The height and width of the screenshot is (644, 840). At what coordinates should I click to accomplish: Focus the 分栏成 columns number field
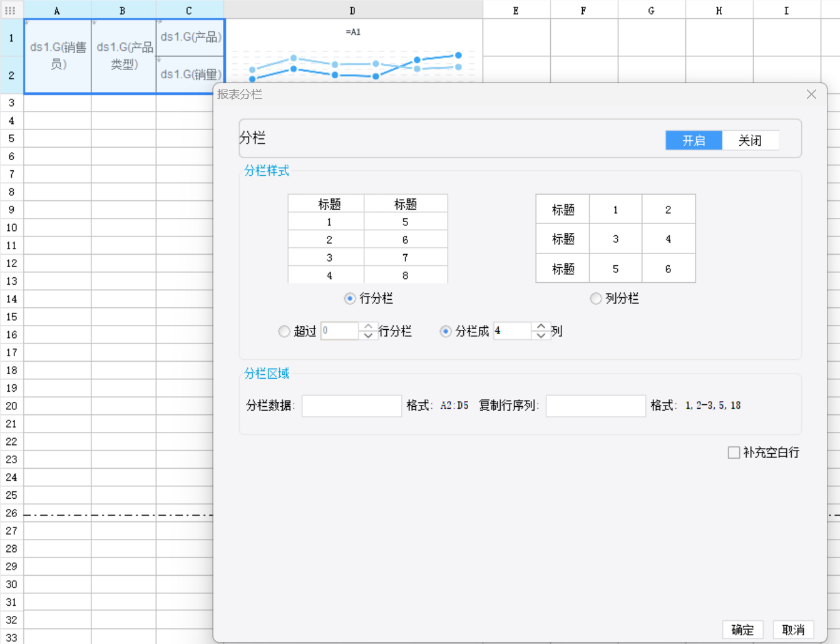(513, 331)
